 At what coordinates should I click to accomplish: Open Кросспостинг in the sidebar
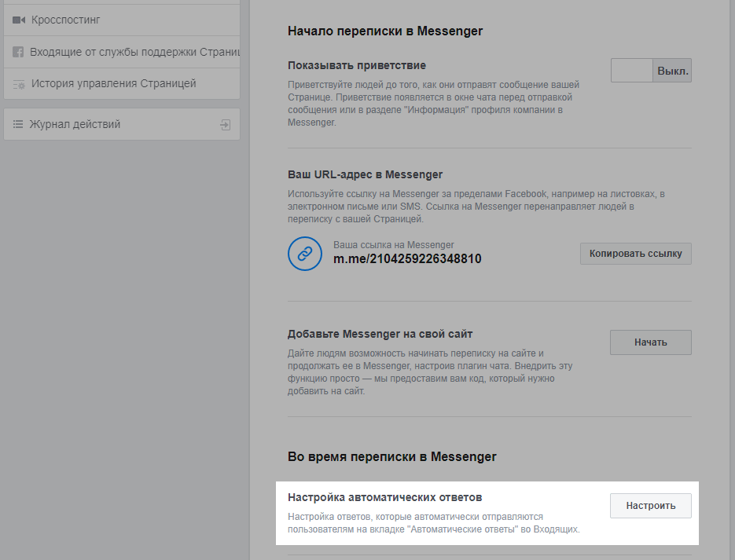coord(66,20)
